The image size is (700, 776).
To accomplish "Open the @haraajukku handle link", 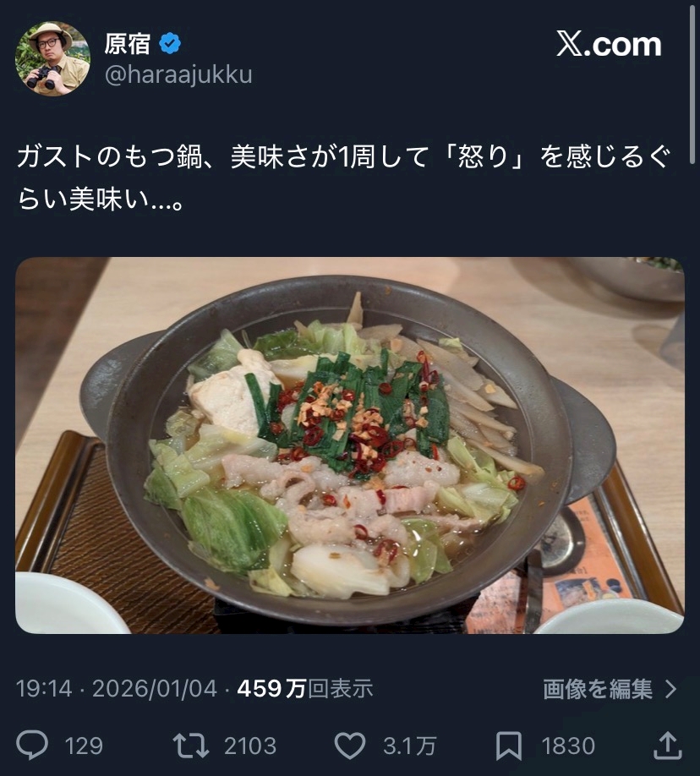I will click(178, 74).
